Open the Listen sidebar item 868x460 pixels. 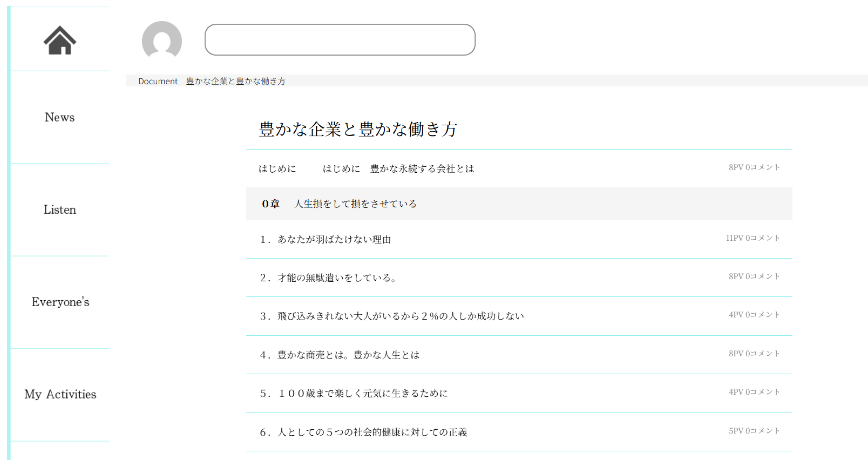click(60, 209)
